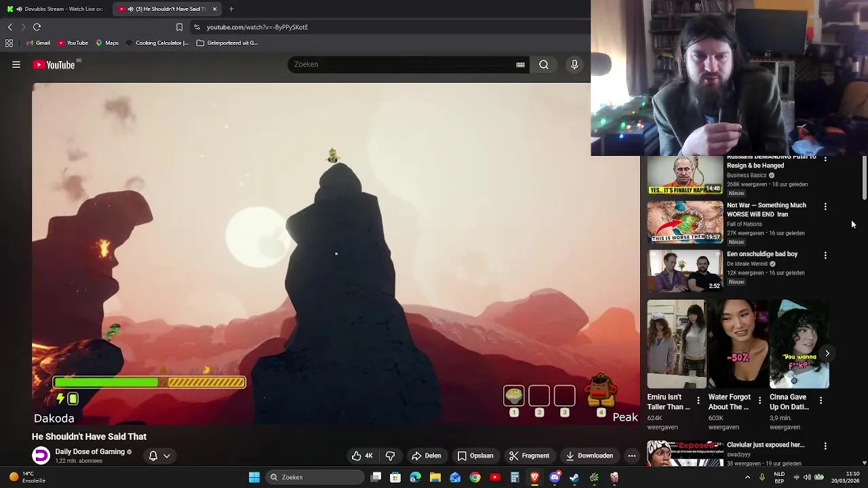Go back in browser history
This screenshot has height=488, width=868.
click(x=10, y=27)
